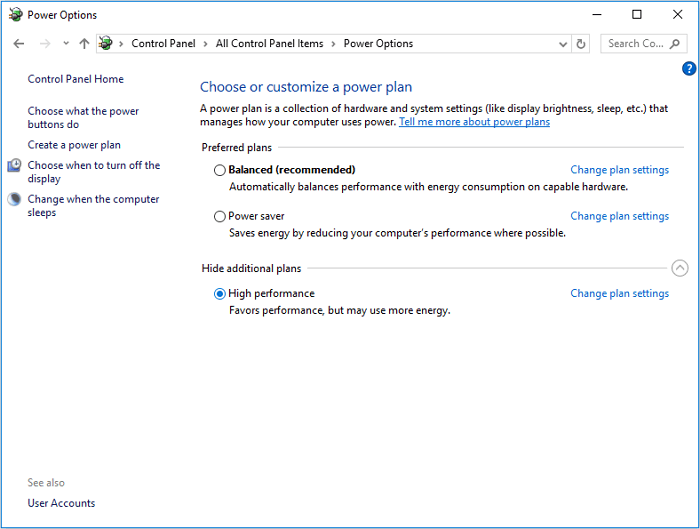Click the Power Options icon in title bar
700x529 pixels.
click(x=15, y=15)
